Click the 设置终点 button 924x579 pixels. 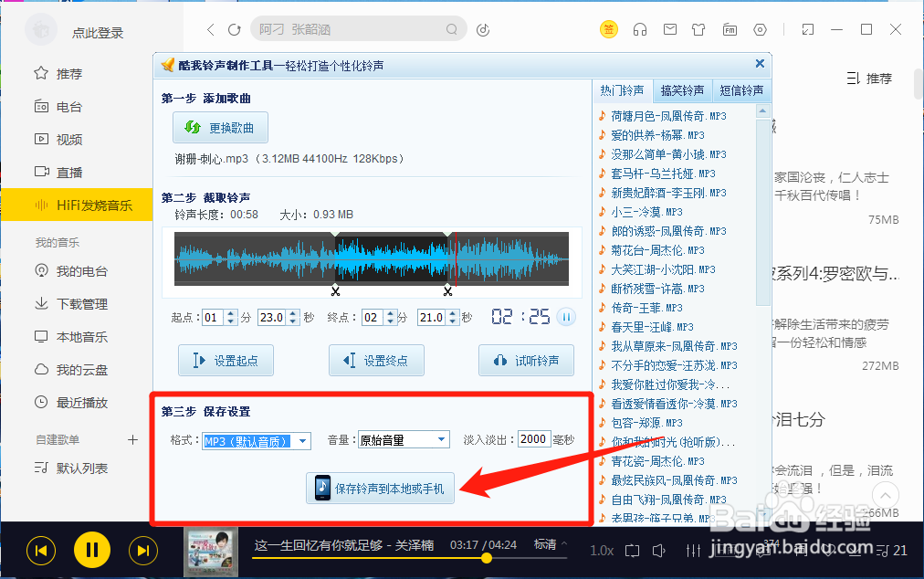pyautogui.click(x=376, y=360)
